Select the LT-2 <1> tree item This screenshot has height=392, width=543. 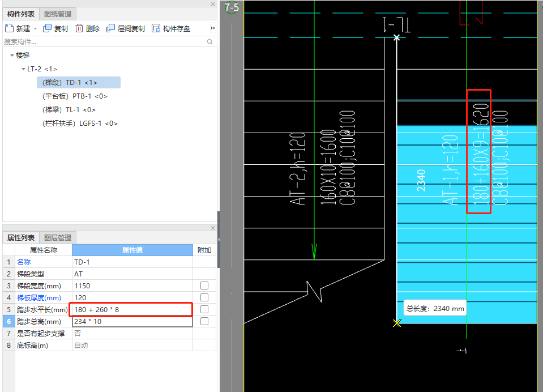tap(42, 69)
